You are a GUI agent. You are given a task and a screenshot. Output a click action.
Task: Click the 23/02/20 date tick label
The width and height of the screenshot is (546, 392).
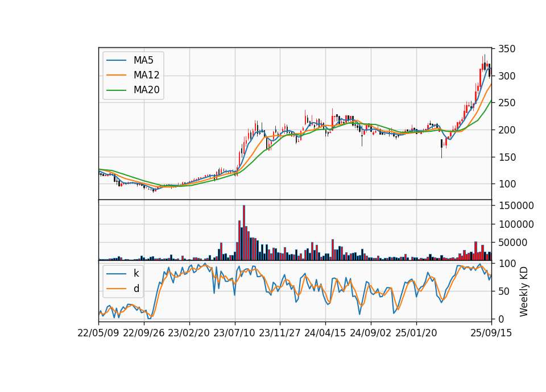[x=189, y=333]
